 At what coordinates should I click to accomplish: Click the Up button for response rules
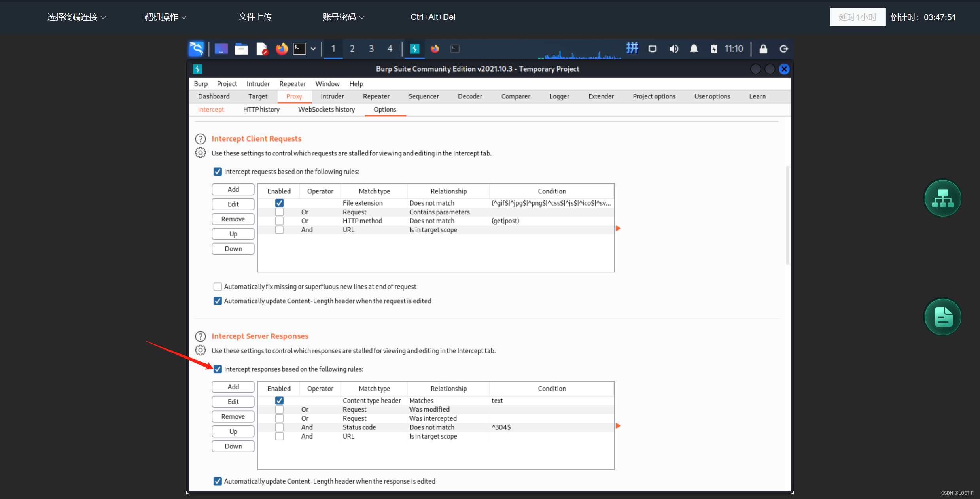(233, 431)
